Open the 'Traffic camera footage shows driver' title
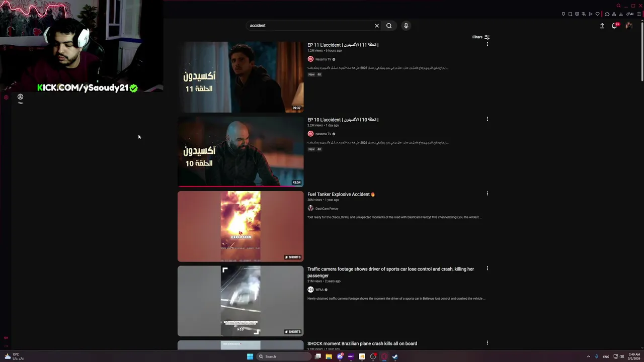Screen dimensions: 644x362 (x=390, y=273)
